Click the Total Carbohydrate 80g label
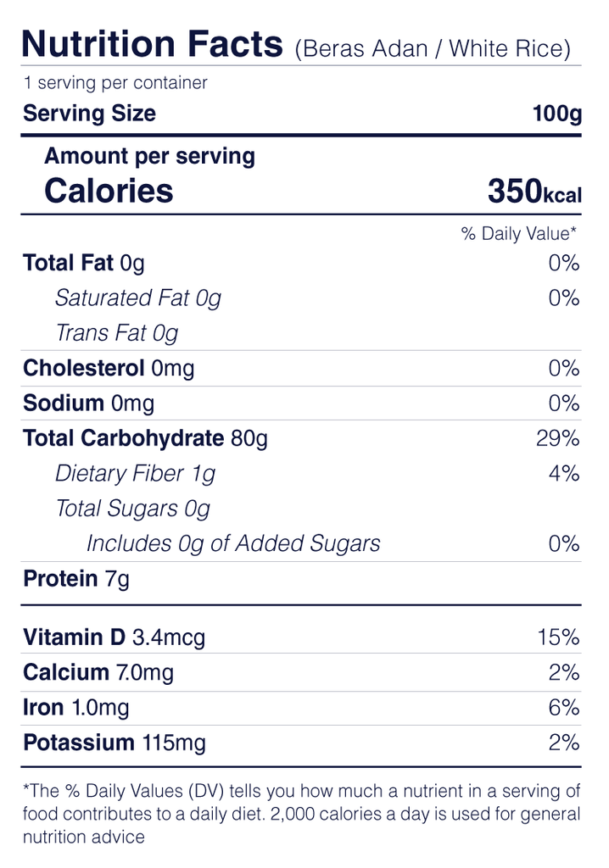The image size is (609, 868). pos(145,438)
